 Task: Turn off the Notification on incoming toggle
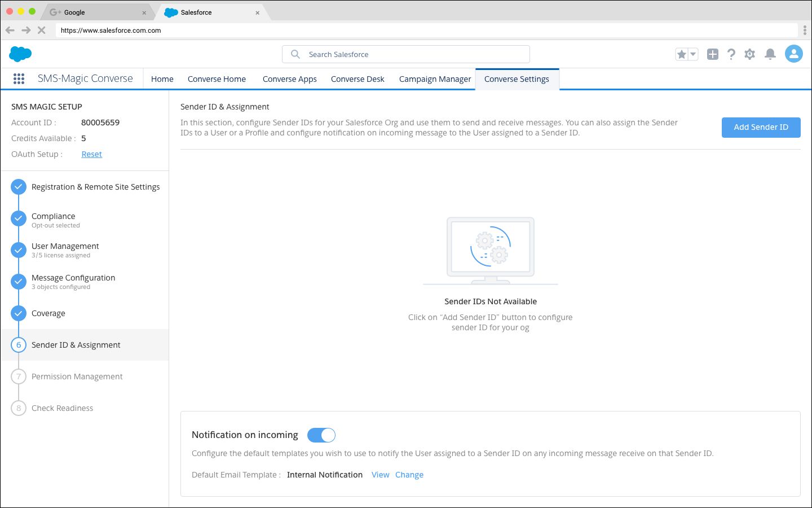[321, 435]
